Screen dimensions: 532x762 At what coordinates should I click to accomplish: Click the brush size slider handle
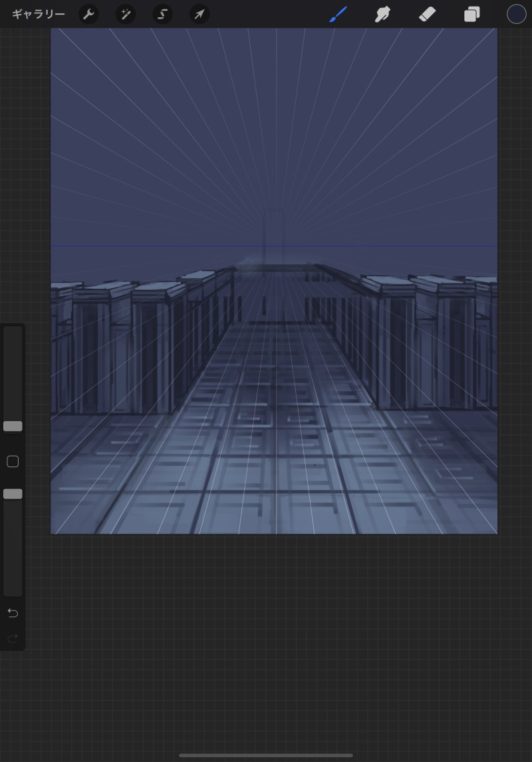coord(13,426)
